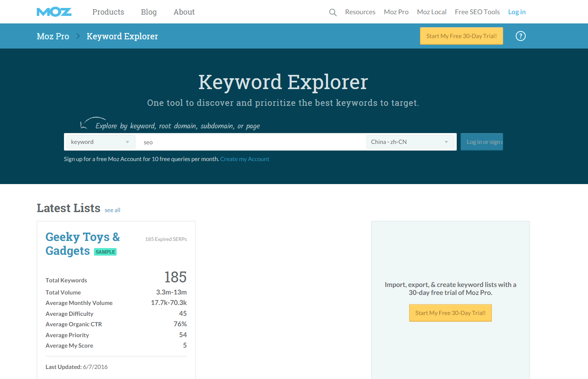The image size is (588, 379).
Task: Select Moz Pro in top navigation
Action: (396, 12)
